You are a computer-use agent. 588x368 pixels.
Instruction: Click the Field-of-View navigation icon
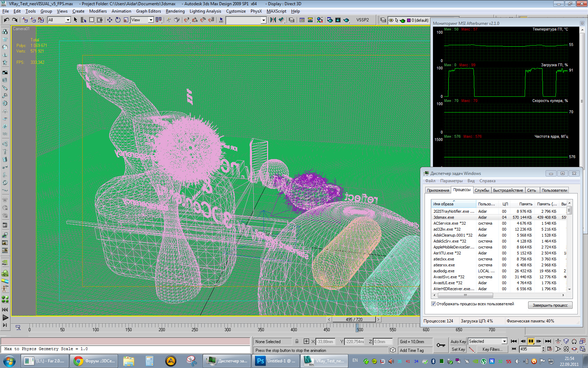[x=558, y=349]
